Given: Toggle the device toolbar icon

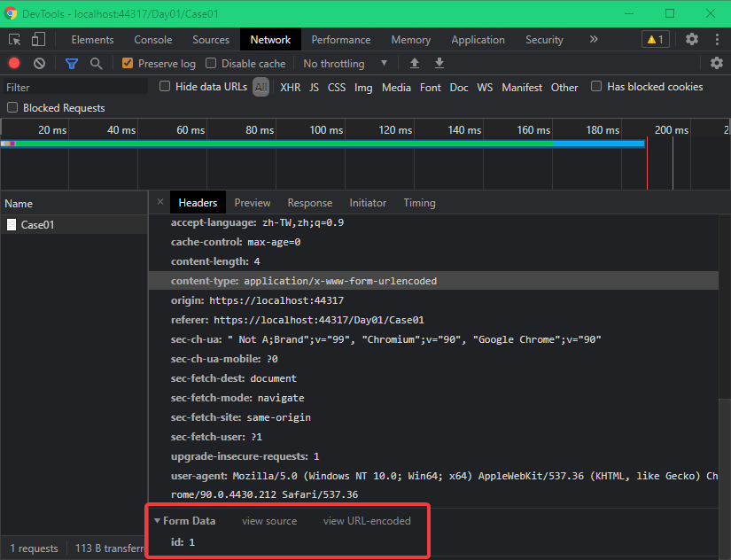Looking at the screenshot, I should 38,40.
